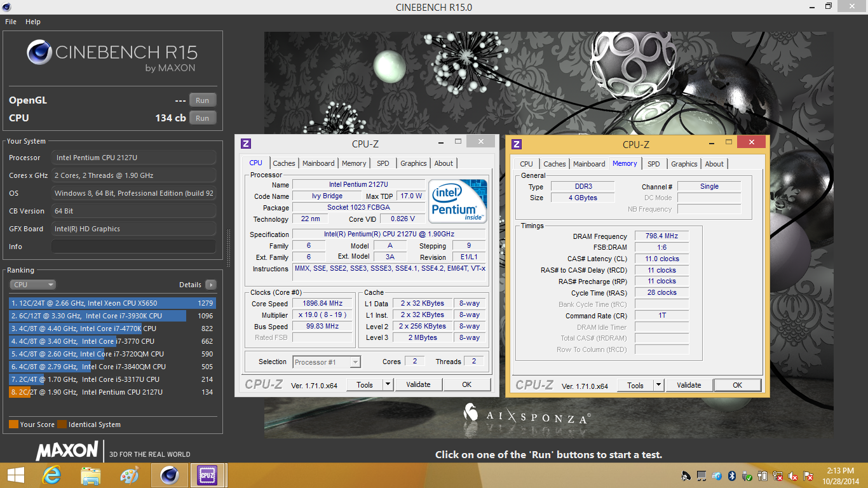Click the Cinebench R15 logo sphere
The width and height of the screenshot is (868, 488).
(x=39, y=53)
